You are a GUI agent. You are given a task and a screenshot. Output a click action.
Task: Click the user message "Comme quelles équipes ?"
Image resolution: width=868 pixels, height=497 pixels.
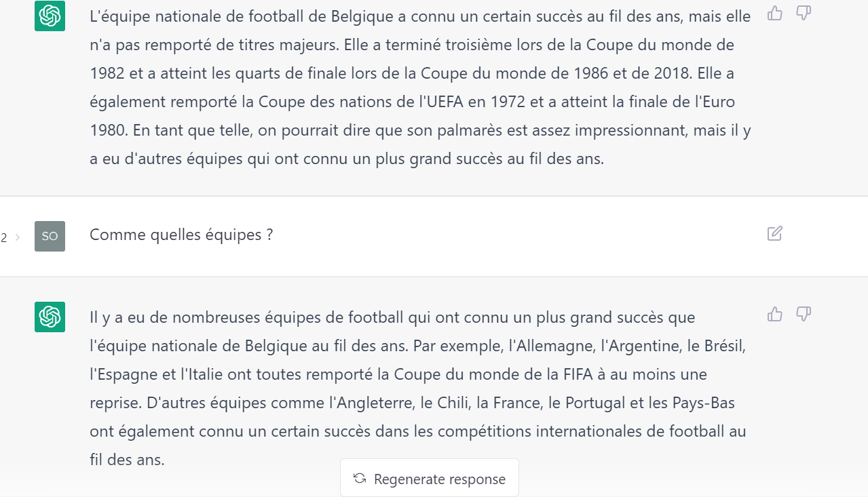point(181,235)
